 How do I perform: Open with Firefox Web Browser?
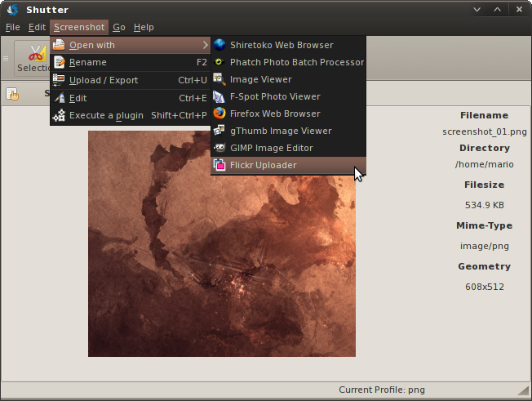pyautogui.click(x=274, y=114)
